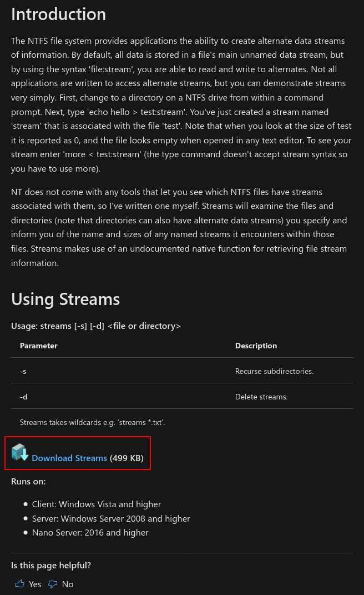Click the thumbs-down icon for No
The image size is (364, 595).
(53, 584)
